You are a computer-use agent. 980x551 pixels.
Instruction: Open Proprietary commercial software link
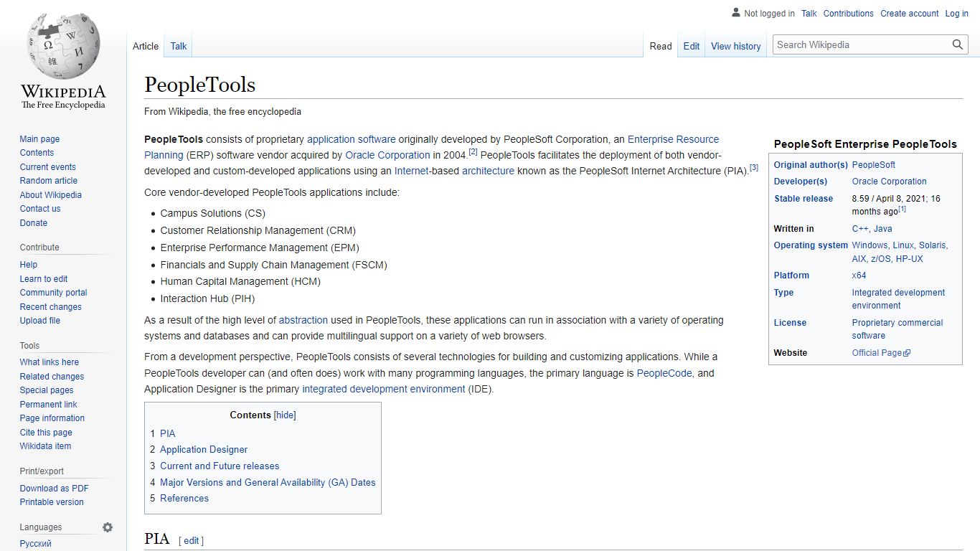point(897,329)
